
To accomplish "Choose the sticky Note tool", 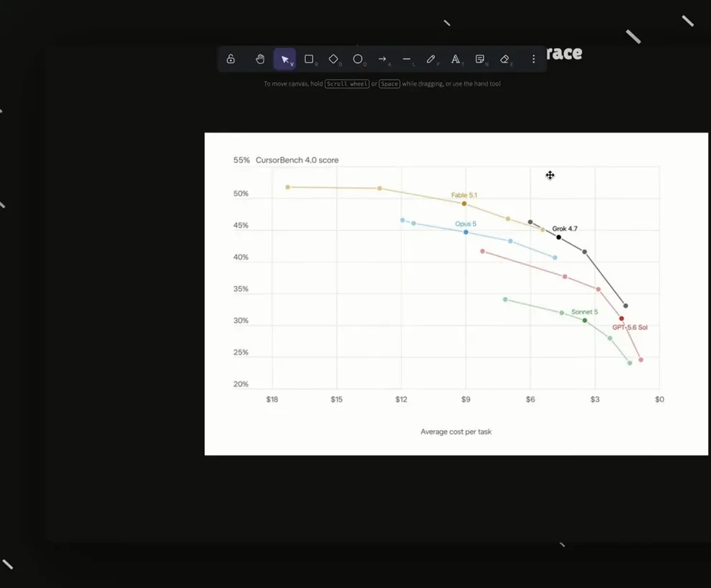I will click(480, 59).
